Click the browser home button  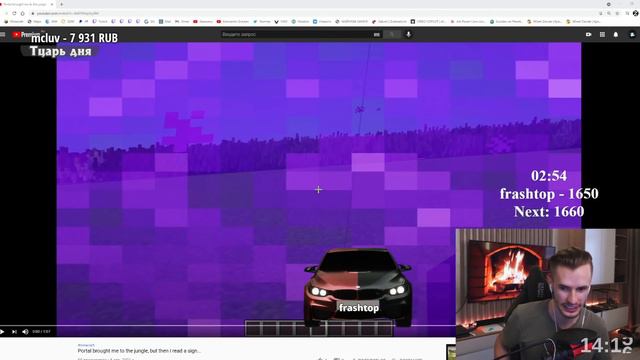pos(22,13)
